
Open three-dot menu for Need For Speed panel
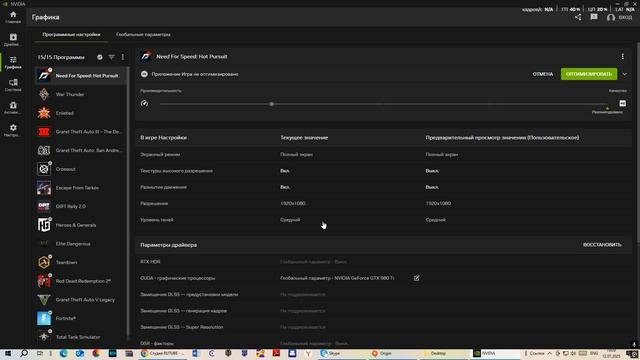pos(622,56)
